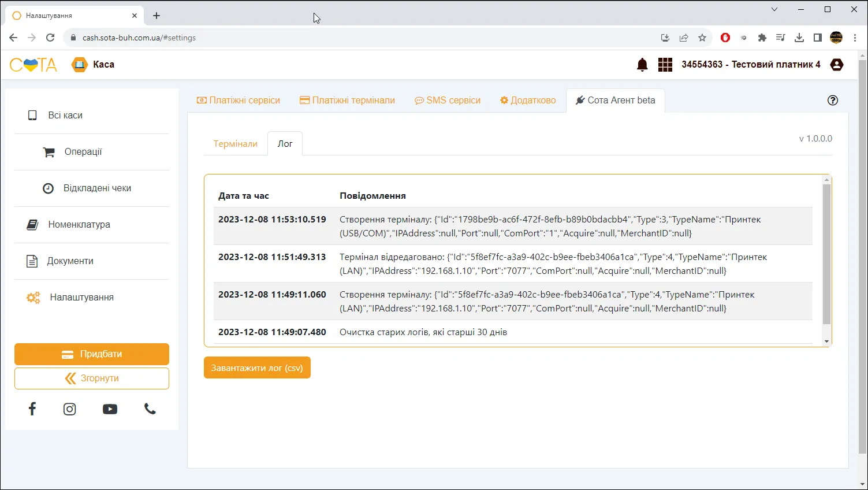The height and width of the screenshot is (490, 868).
Task: Open the help question mark icon
Action: pos(833,100)
